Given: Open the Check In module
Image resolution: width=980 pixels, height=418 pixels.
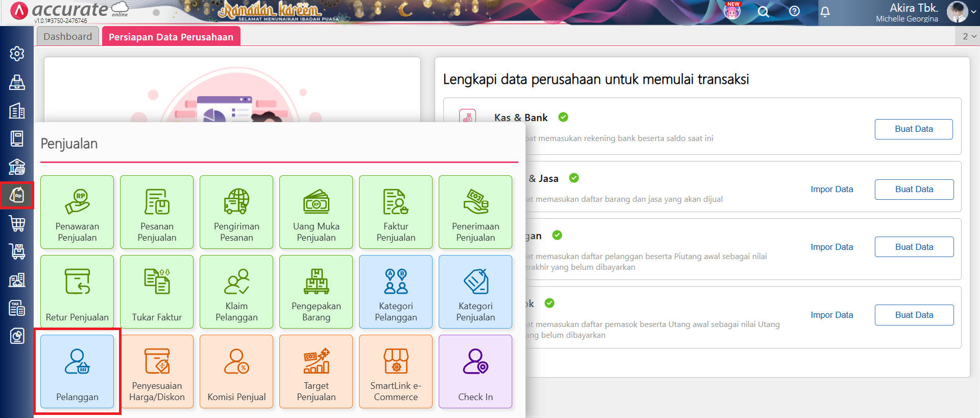Looking at the screenshot, I should point(475,371).
